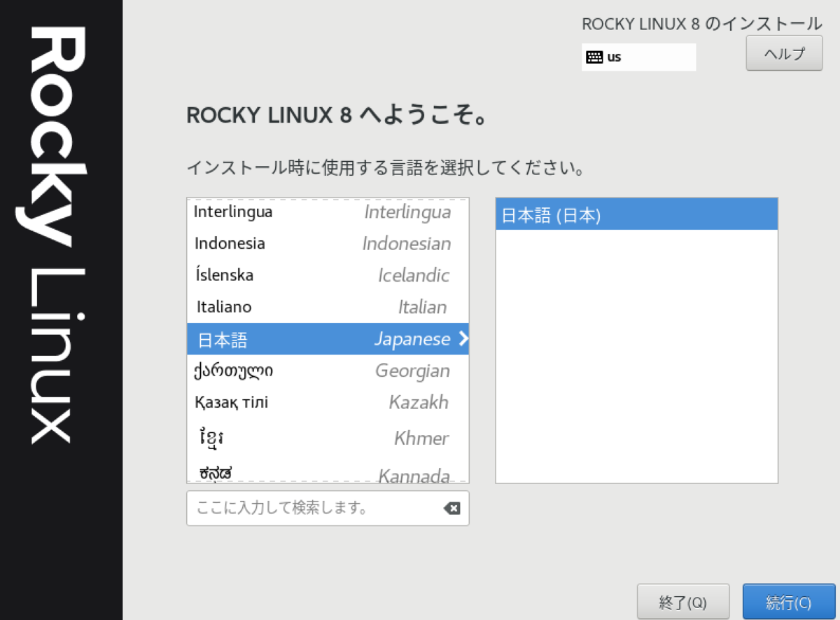Screen dimensions: 840x620
Task: Quit the installer with the 終了(Q) button
Action: coord(682,602)
